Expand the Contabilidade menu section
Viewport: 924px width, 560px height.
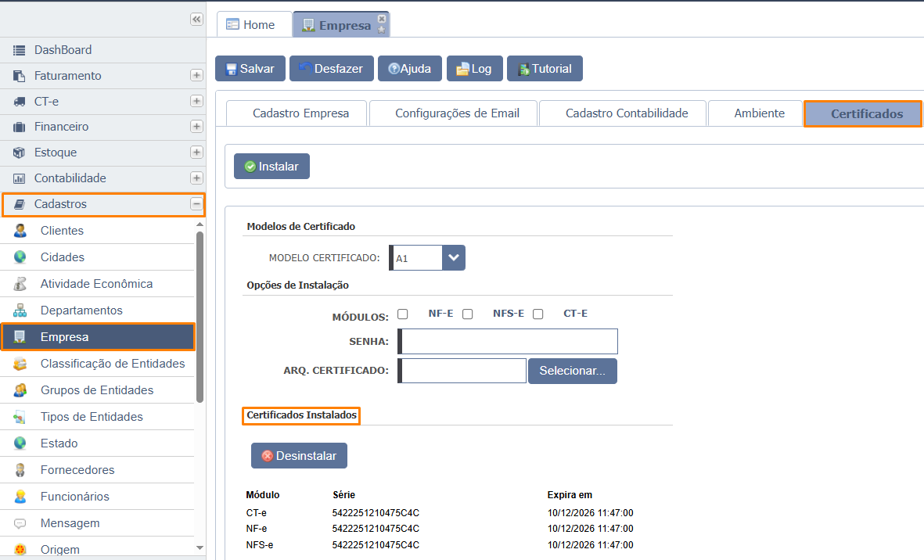pos(197,178)
